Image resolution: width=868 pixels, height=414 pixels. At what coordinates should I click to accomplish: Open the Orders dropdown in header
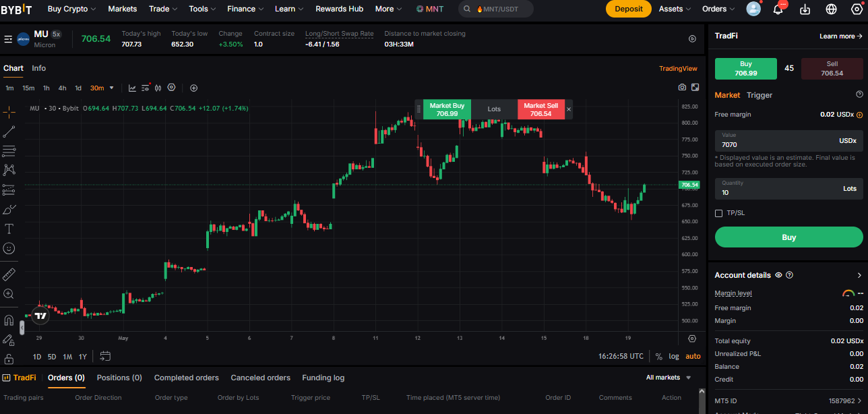(x=718, y=9)
